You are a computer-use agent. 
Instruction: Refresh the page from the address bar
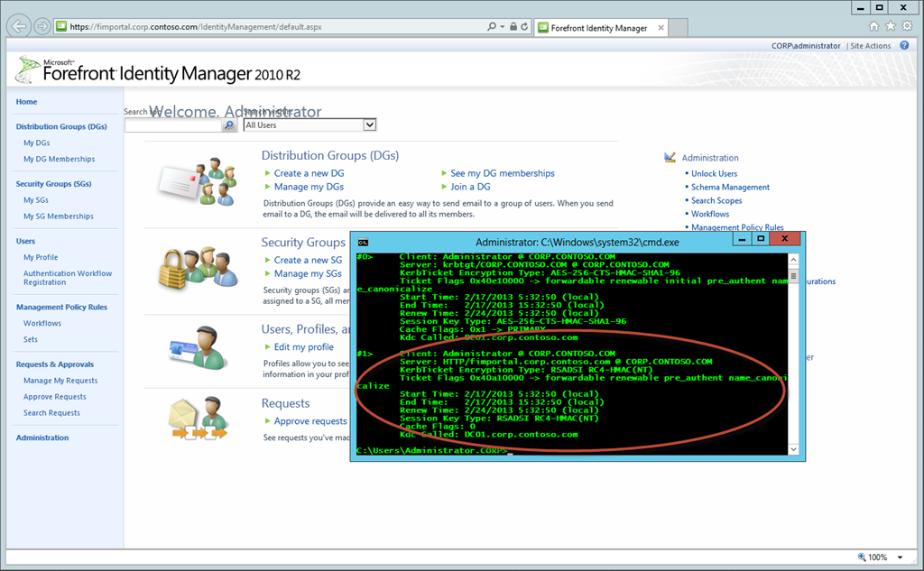point(524,26)
